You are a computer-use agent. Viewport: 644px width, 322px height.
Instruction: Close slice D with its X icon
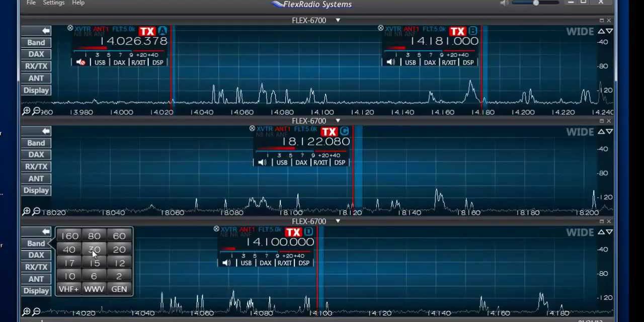tap(216, 229)
